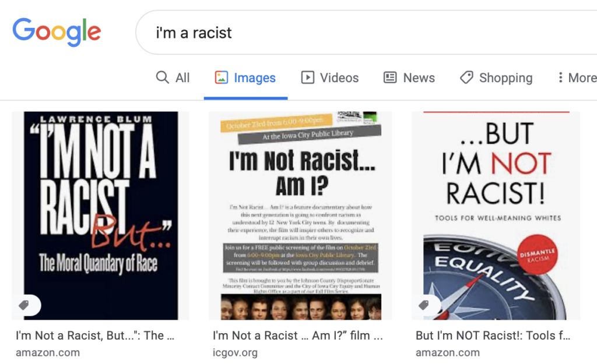
Task: Click the magnifier icon beside All
Action: [x=163, y=77]
